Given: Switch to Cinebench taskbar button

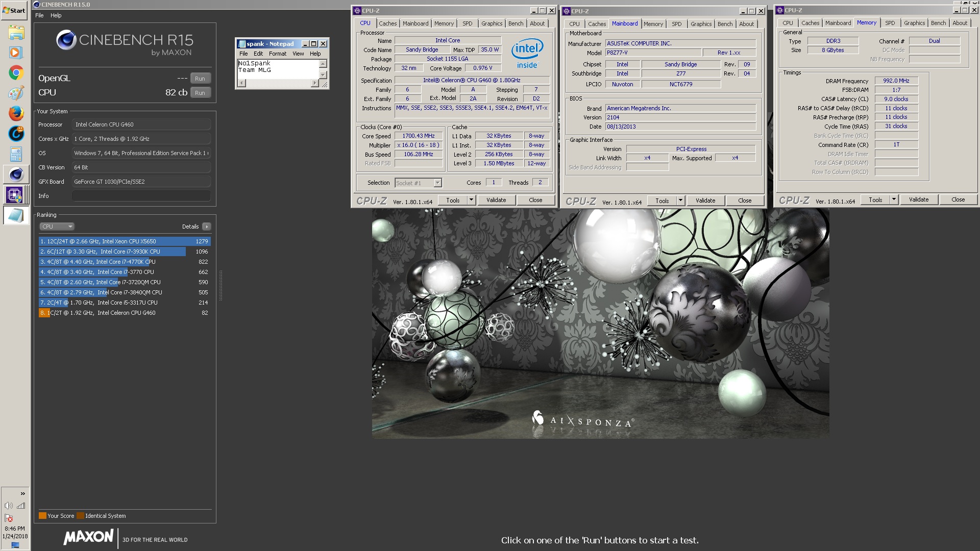Looking at the screenshot, I should point(16,174).
